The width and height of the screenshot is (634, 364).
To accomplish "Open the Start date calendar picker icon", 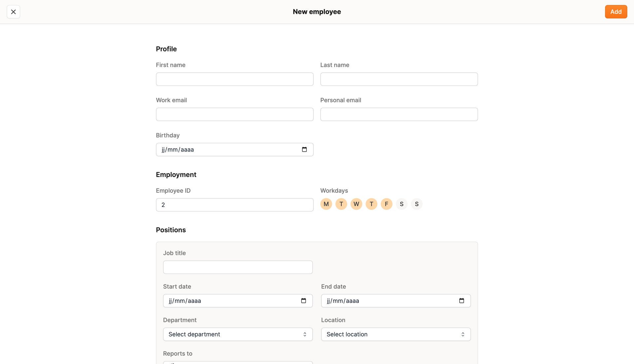I will coord(303,301).
